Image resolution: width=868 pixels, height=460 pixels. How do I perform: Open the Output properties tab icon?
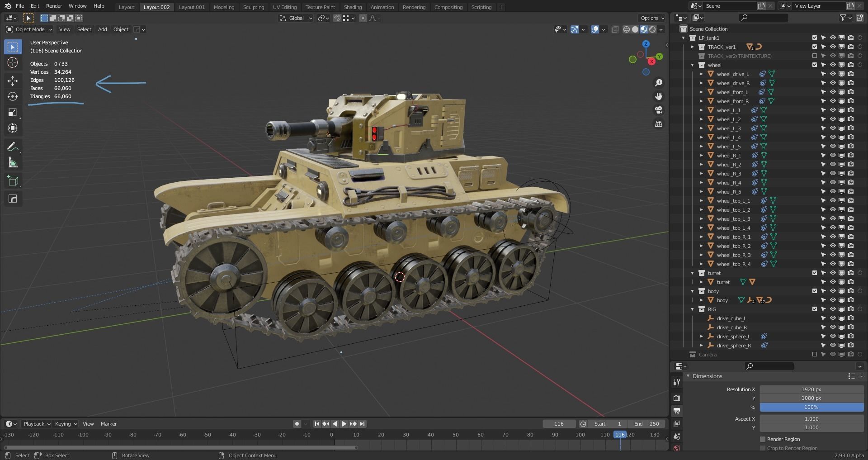tap(677, 411)
